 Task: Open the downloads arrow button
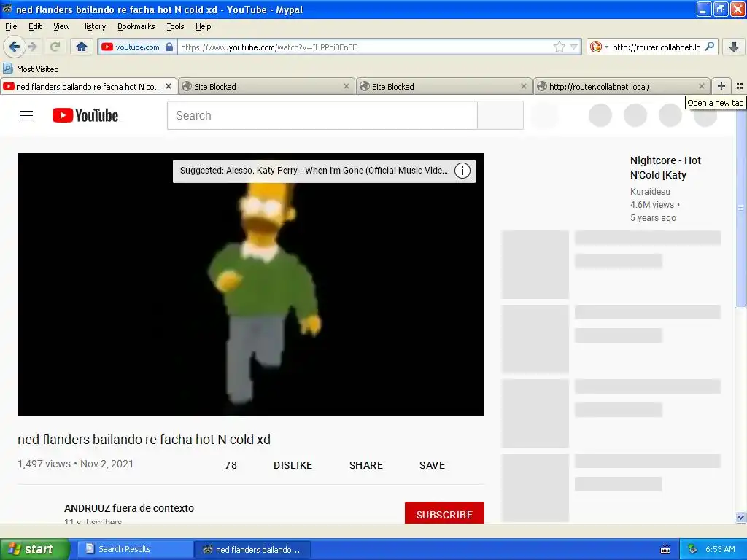734,47
